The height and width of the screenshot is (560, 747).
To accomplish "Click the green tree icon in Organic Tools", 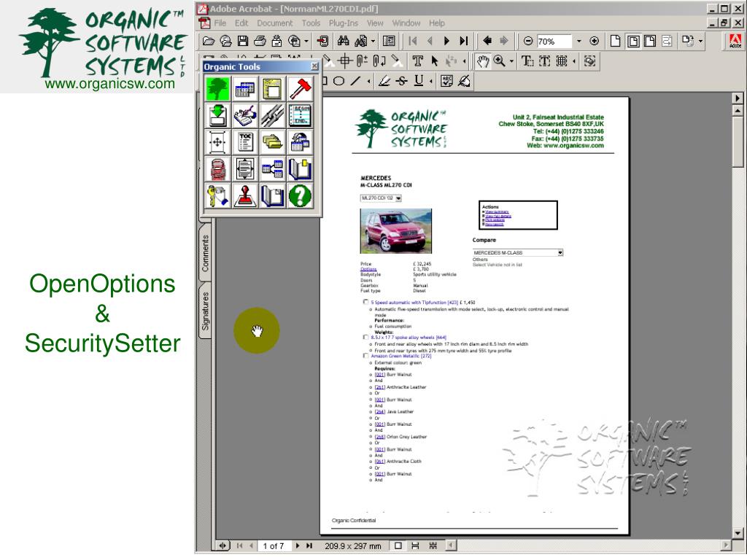I will [217, 88].
